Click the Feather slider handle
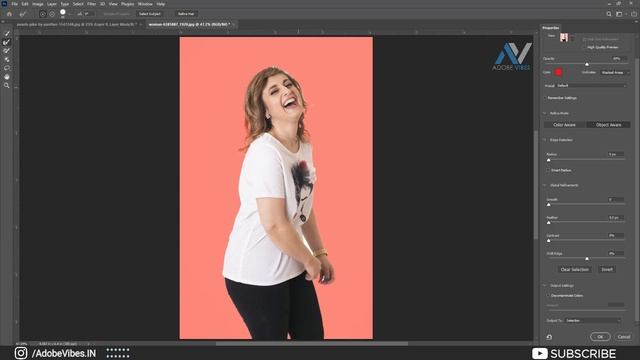This screenshot has width=640, height=360. point(549,223)
